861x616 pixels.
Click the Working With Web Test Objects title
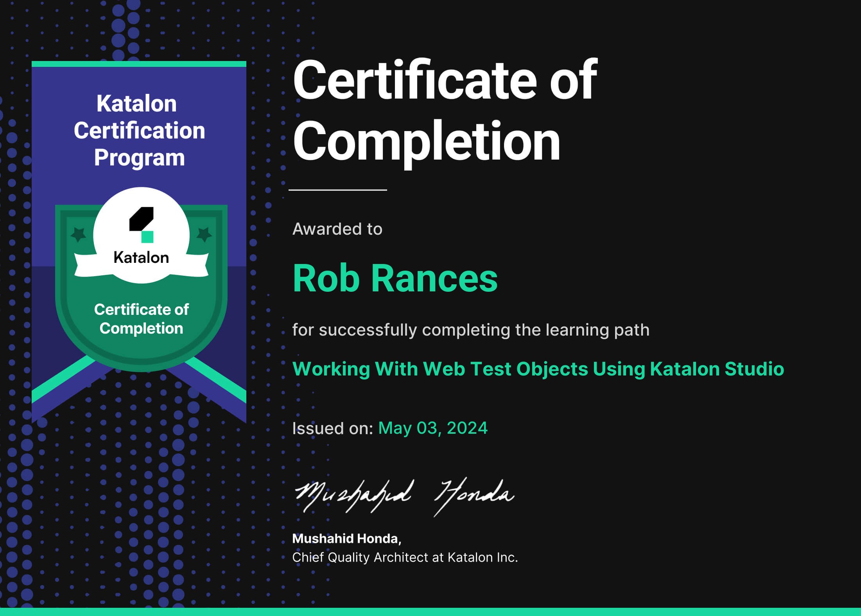click(x=538, y=369)
